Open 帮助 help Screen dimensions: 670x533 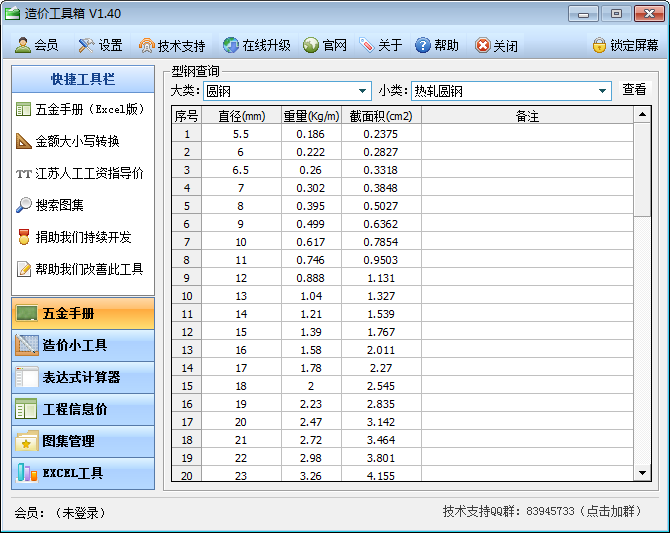click(437, 45)
